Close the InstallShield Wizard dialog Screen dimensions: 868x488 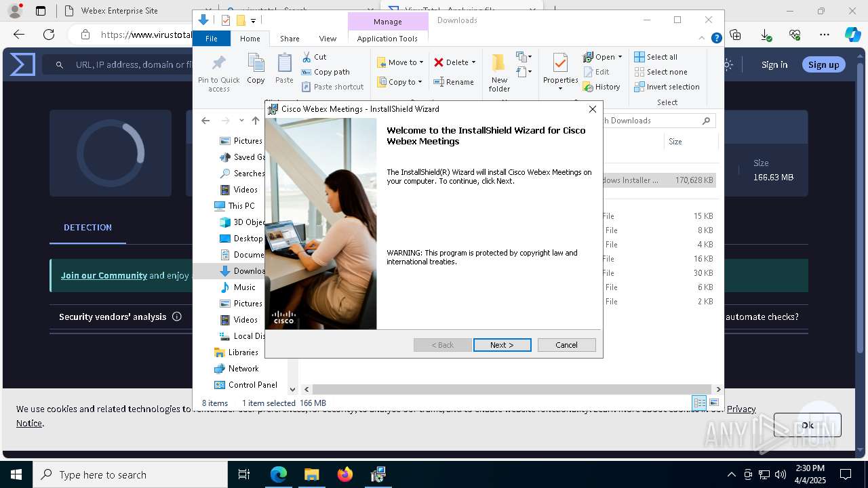(x=592, y=109)
